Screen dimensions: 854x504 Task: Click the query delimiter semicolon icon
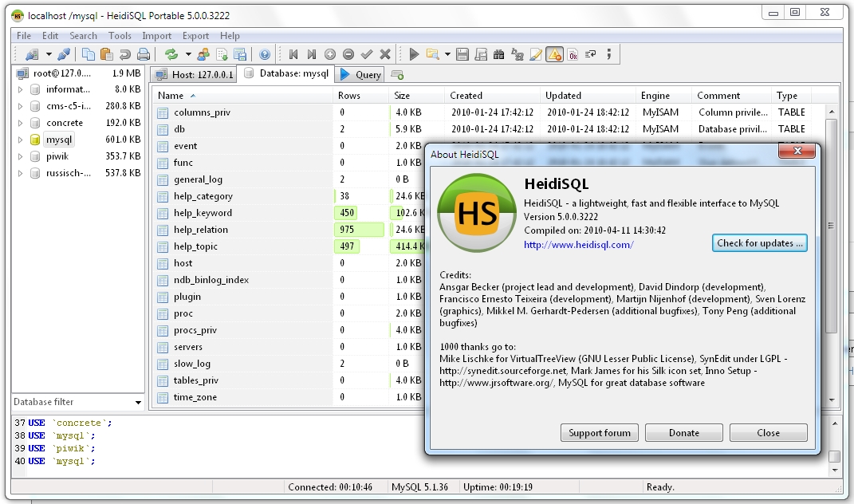[x=609, y=54]
